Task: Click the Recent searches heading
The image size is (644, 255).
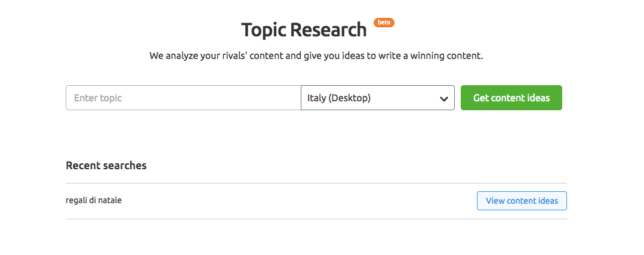Action: point(106,166)
